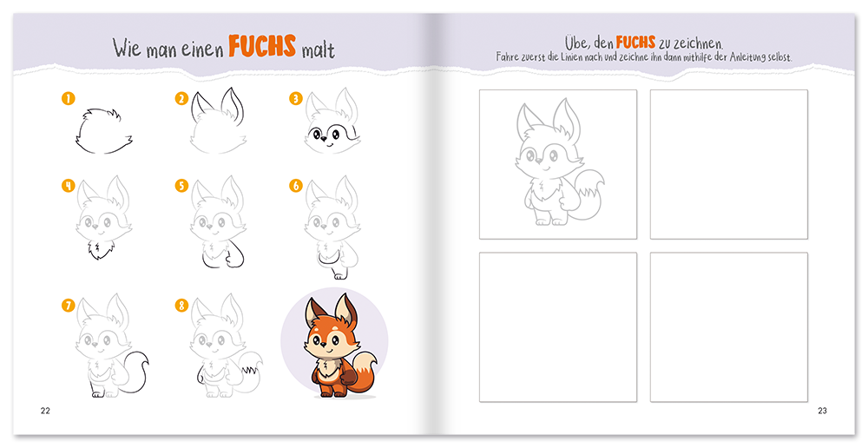Click the finished colored fox illustration
Screen dimensions: 868x448
coord(334,346)
